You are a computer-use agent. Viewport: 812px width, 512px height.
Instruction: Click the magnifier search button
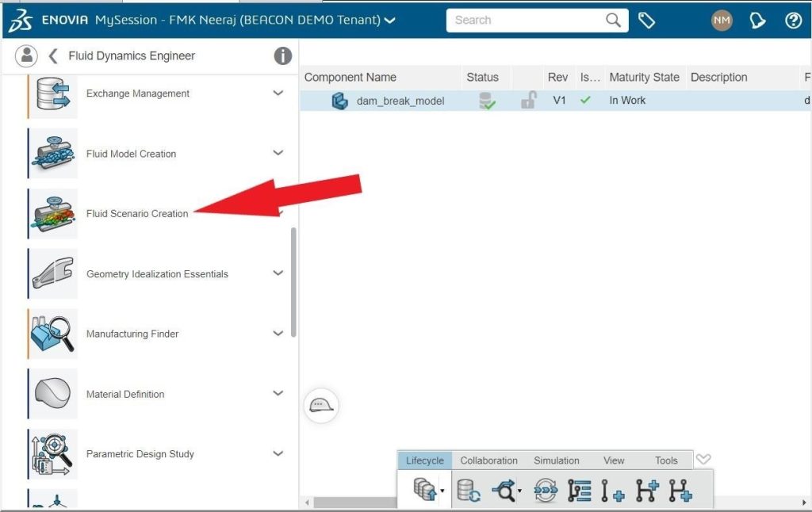click(x=613, y=20)
